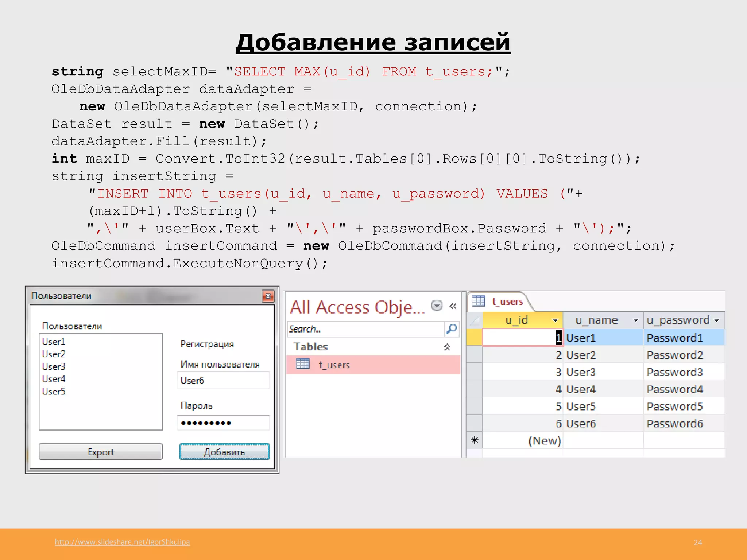Click User5 name cell in t_users table
This screenshot has width=747, height=560.
point(603,406)
